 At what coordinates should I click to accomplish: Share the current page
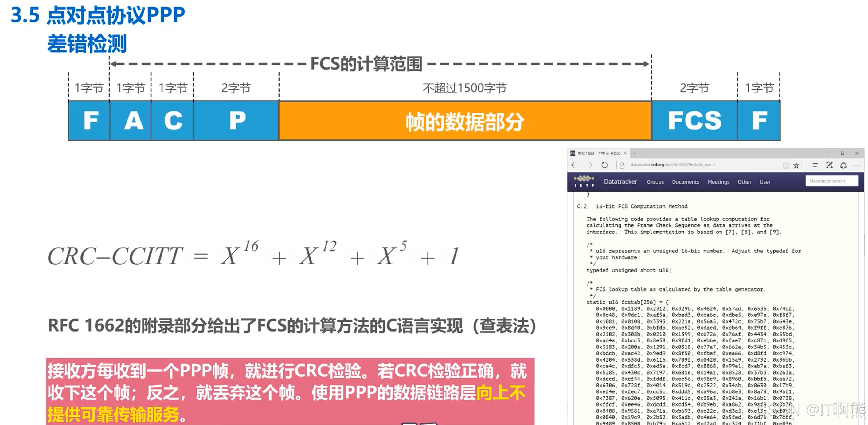point(844,165)
